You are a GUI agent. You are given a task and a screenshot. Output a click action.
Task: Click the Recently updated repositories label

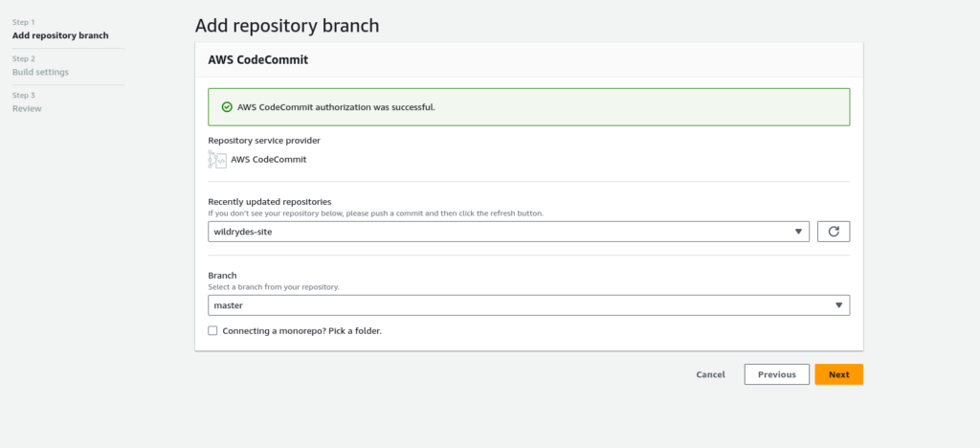[269, 202]
